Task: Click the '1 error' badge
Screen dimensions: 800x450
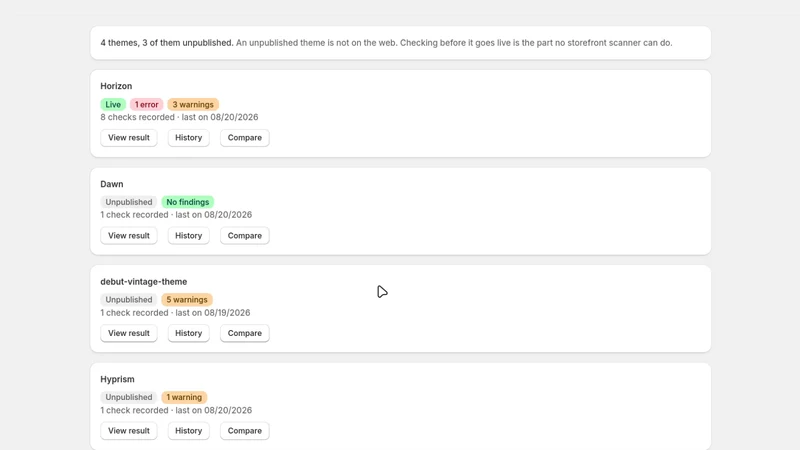Action: coord(146,105)
